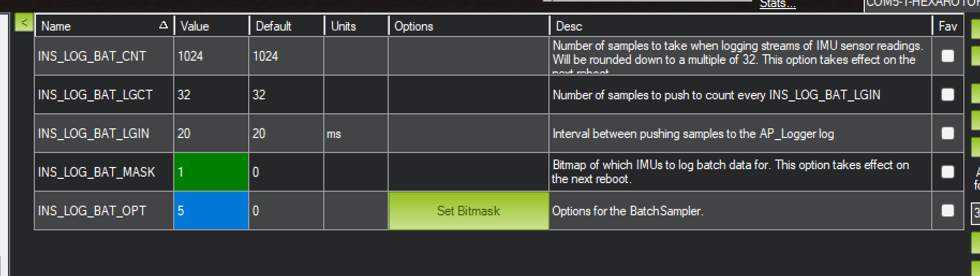Click the Fav column header

[x=948, y=26]
